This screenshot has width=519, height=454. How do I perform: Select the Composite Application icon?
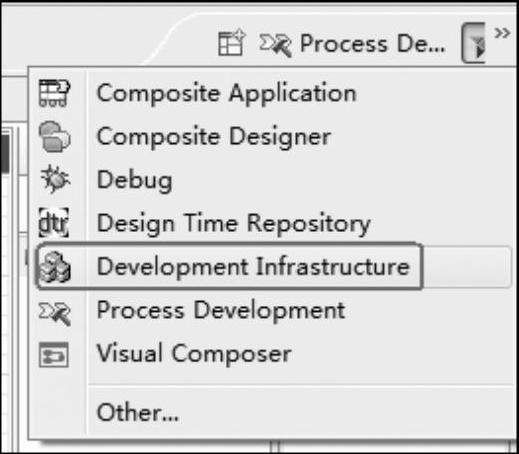(x=54, y=93)
